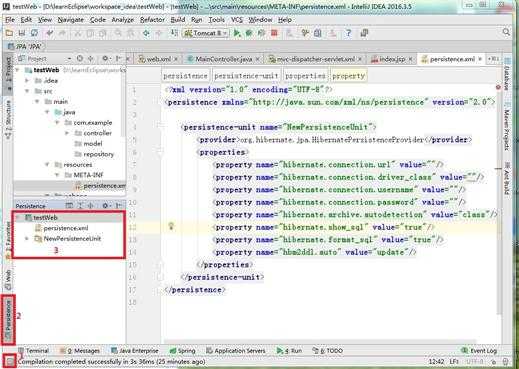Click the Project Structure toolbar icon
Image resolution: width=519 pixels, height=369 pixels.
[x=318, y=33]
